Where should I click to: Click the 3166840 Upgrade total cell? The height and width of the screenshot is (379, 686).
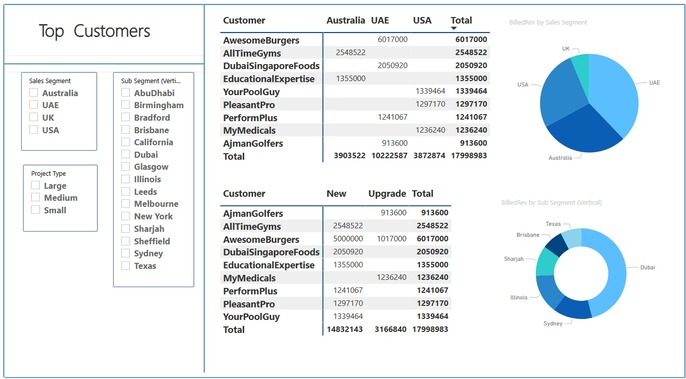coord(390,329)
